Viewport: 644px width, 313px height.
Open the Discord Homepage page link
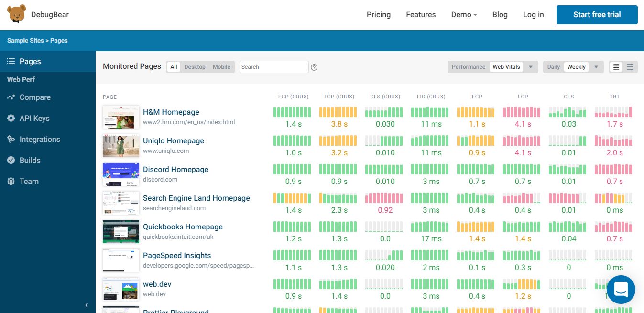tap(175, 170)
